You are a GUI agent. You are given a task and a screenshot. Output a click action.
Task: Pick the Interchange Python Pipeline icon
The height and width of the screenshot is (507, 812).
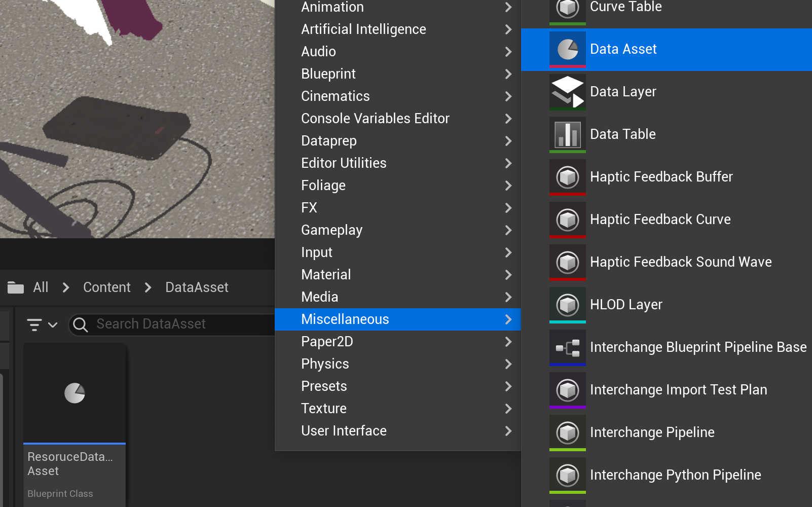click(567, 475)
